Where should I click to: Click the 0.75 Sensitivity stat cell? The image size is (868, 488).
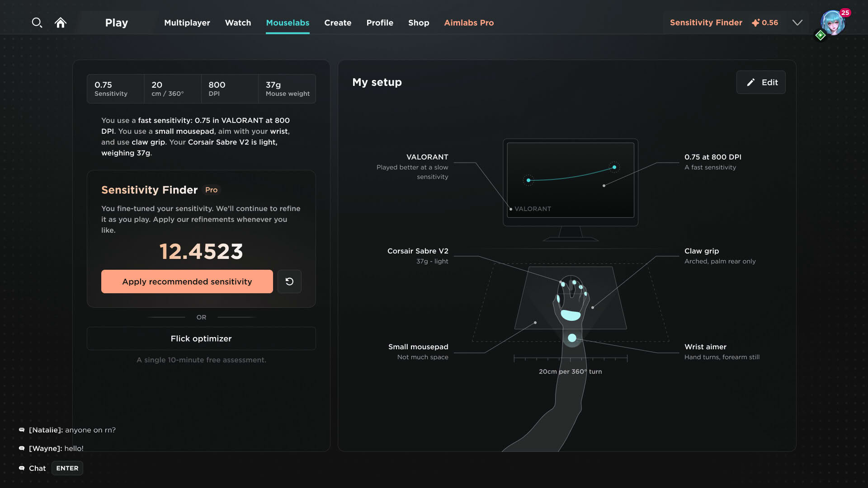coord(115,89)
